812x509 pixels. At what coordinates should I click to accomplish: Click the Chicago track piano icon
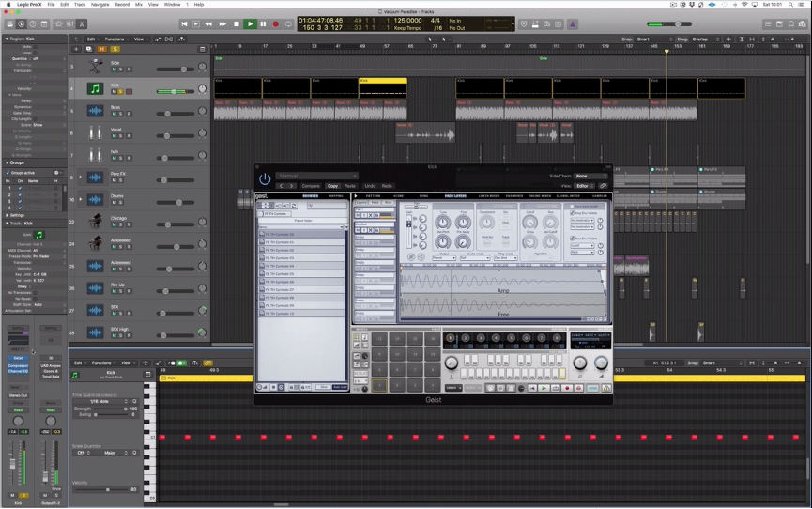pos(95,222)
